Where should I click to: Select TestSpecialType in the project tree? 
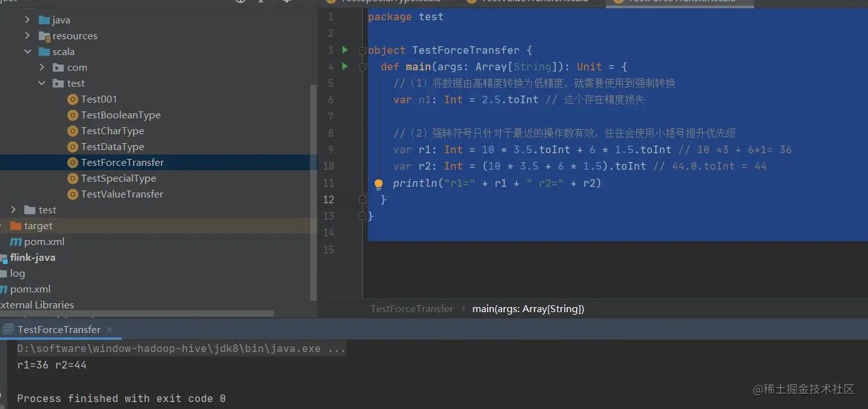[118, 178]
